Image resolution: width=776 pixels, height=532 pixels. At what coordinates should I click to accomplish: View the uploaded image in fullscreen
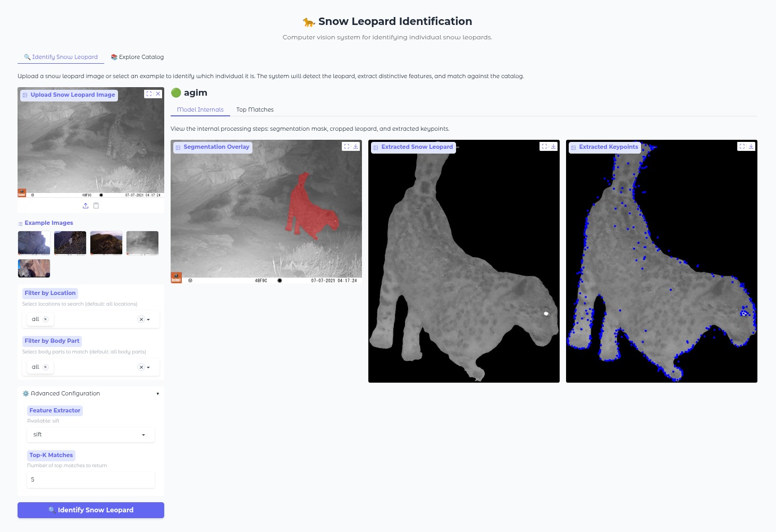pos(149,94)
